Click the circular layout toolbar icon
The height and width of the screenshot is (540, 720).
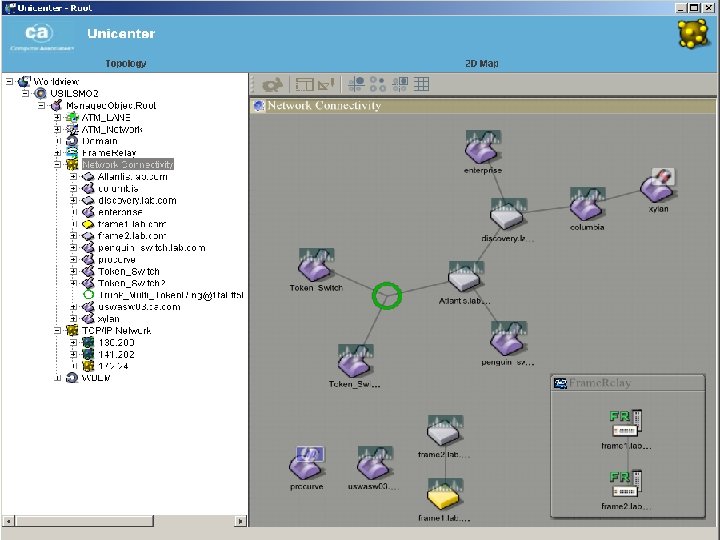377,84
